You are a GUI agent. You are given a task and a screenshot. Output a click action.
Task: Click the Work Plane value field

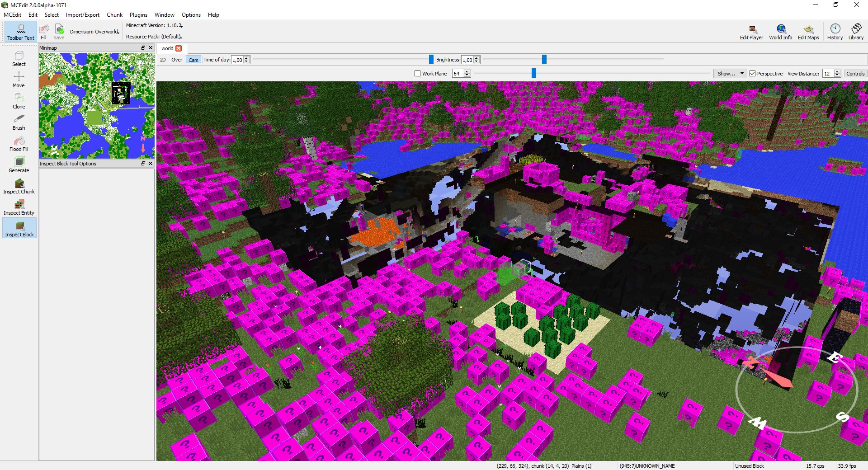458,74
